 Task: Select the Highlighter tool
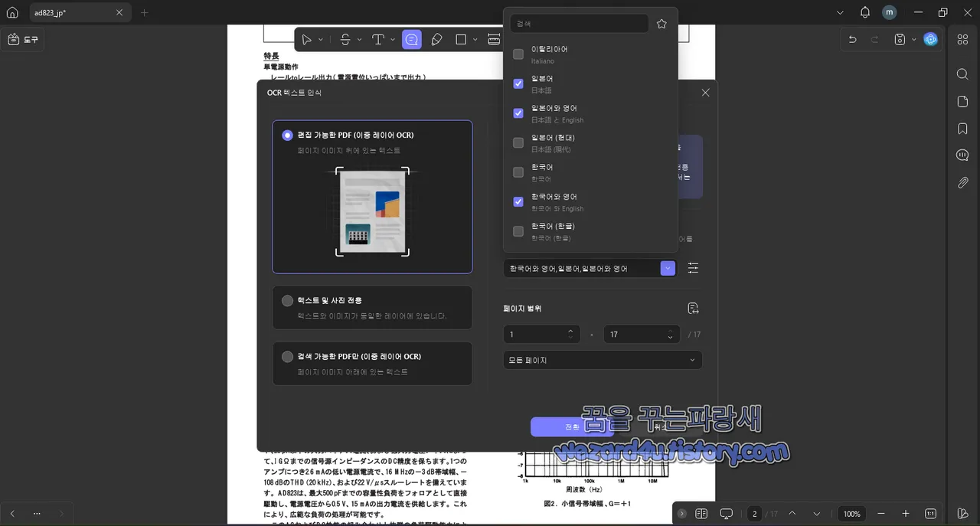436,39
